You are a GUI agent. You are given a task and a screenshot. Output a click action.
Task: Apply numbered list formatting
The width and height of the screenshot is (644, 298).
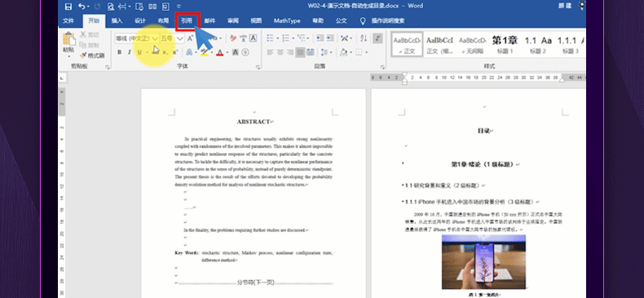coord(287,38)
